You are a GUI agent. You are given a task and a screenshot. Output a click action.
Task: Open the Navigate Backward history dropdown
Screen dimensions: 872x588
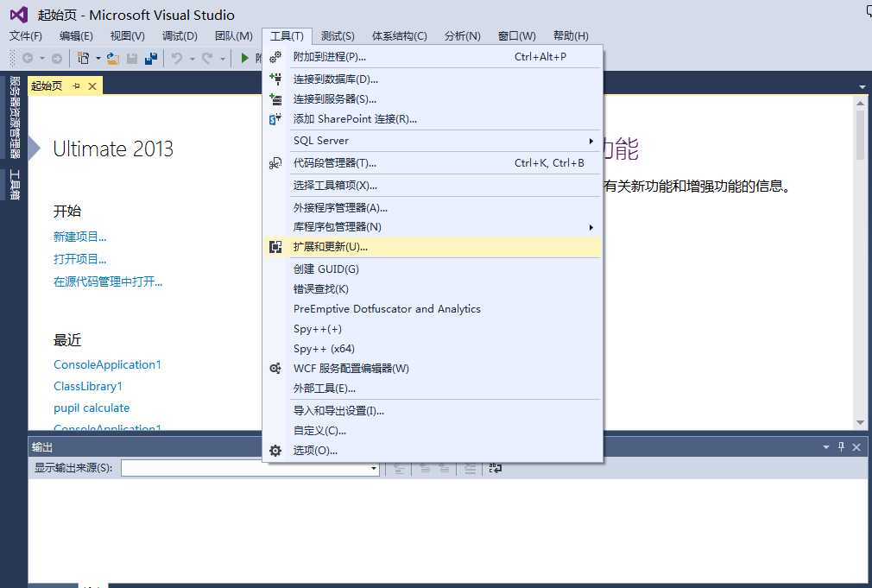click(x=42, y=59)
